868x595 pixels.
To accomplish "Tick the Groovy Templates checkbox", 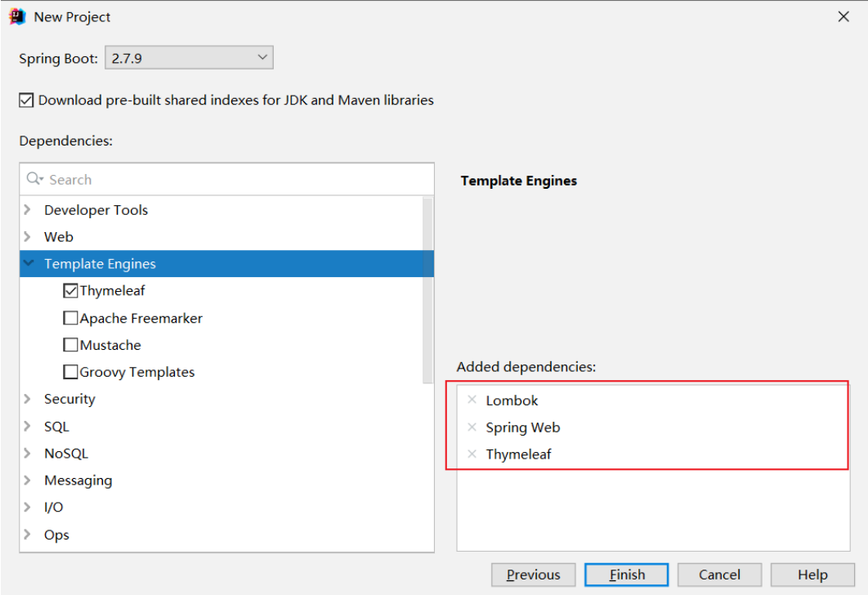I will tap(71, 372).
